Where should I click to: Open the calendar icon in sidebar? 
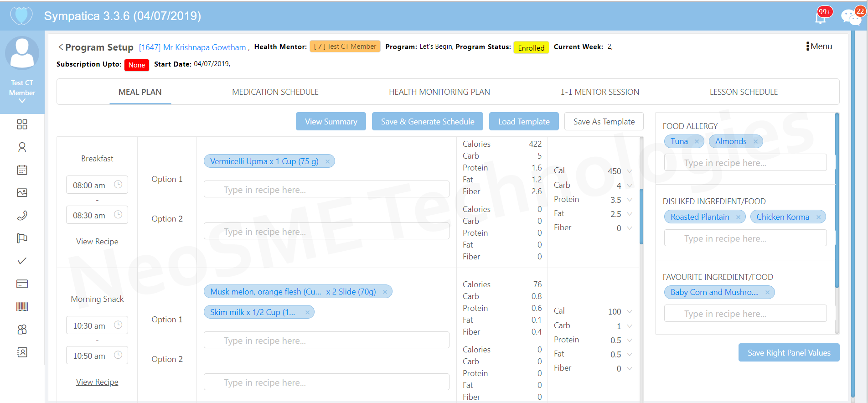pyautogui.click(x=22, y=170)
